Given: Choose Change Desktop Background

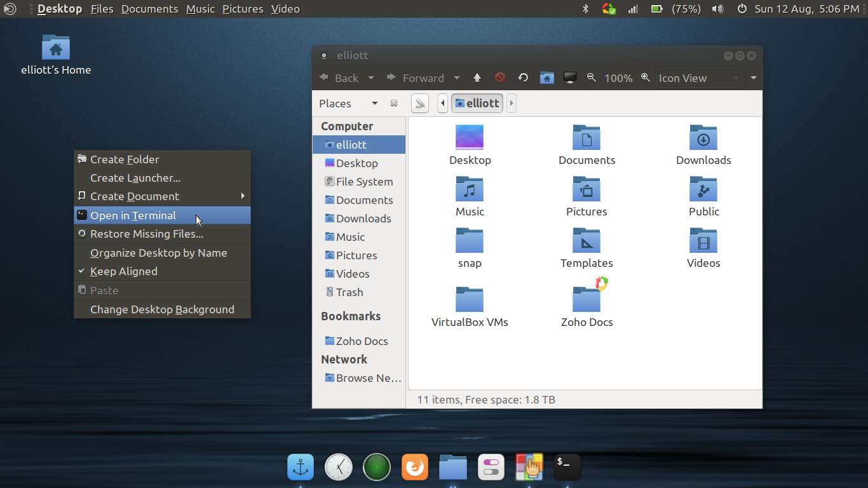Looking at the screenshot, I should point(162,309).
